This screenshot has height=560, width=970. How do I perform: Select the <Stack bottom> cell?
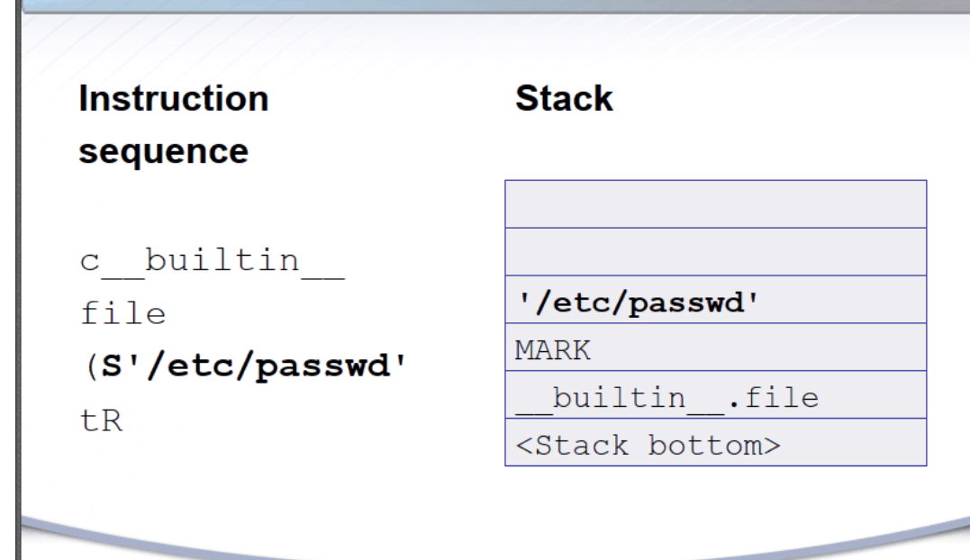pos(715,443)
